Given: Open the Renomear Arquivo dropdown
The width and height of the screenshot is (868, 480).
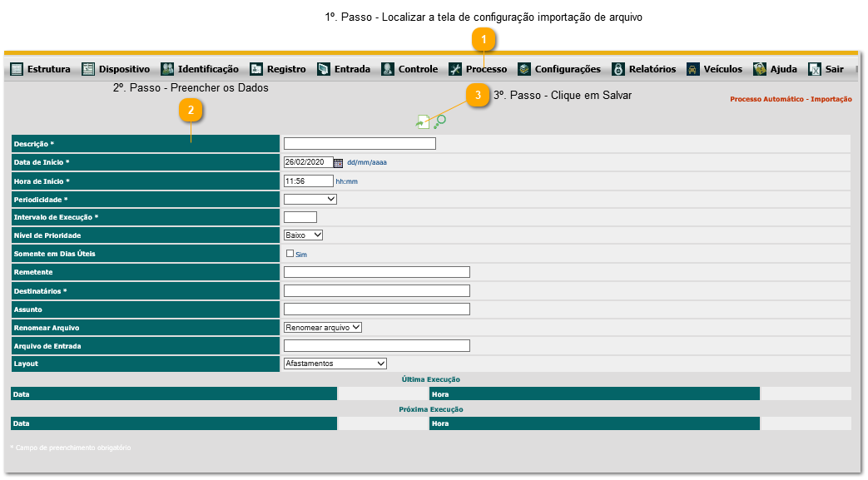Looking at the screenshot, I should pos(323,328).
